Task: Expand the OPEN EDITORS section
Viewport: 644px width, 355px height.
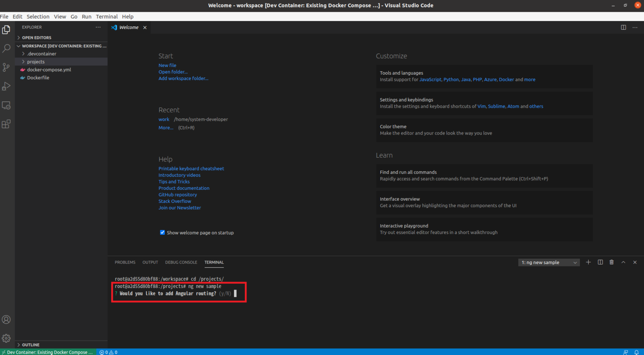Action: (36, 38)
